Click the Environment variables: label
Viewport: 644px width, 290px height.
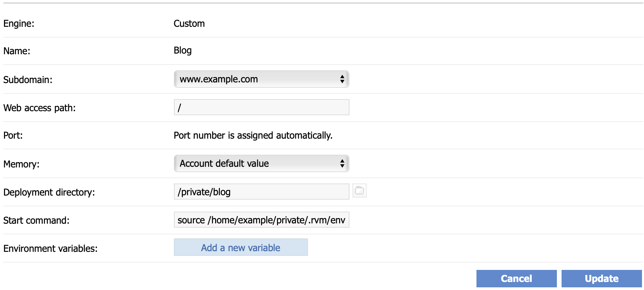pos(51,248)
